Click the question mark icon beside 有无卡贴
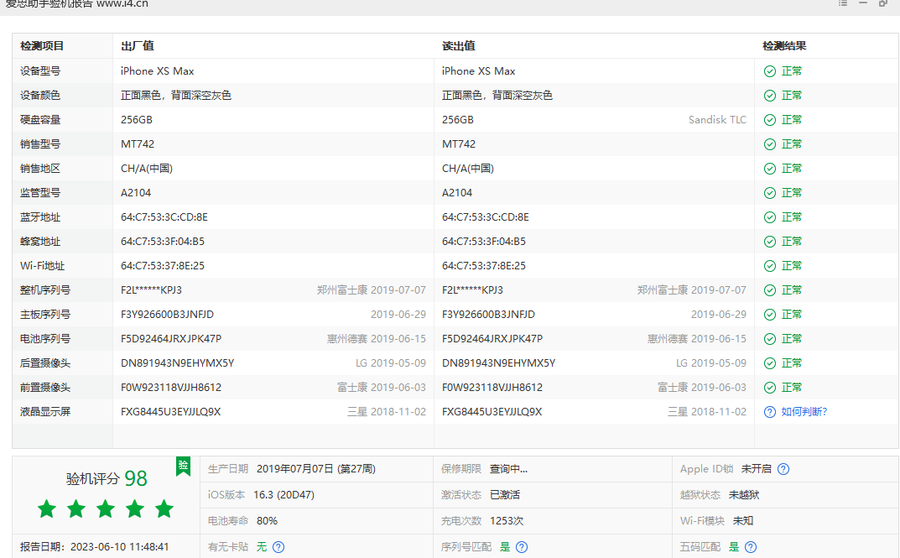The height and width of the screenshot is (558, 900). point(278,547)
